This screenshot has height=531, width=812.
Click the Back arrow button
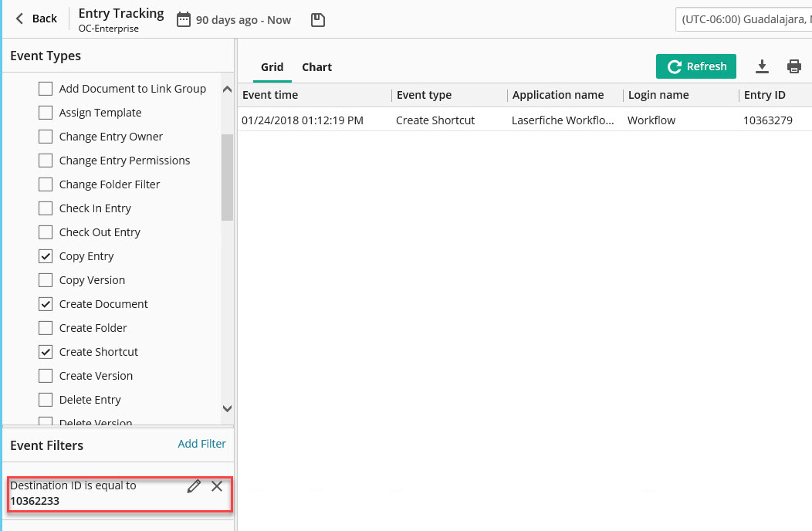click(x=36, y=19)
